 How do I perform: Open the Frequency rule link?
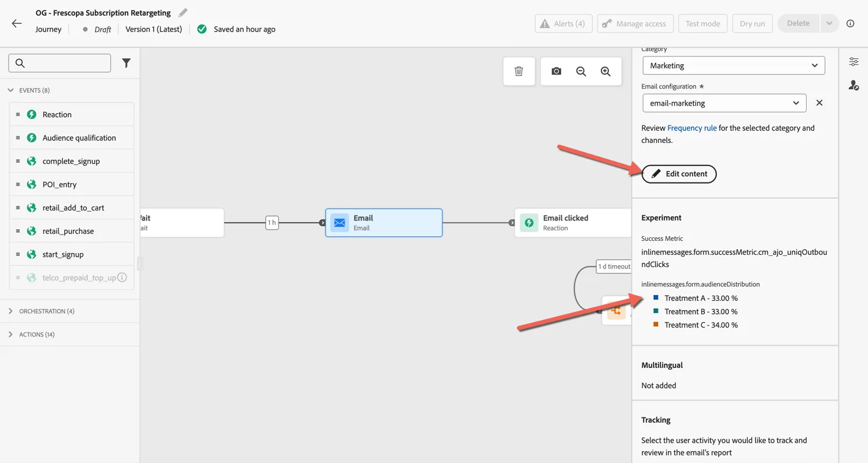coord(692,128)
